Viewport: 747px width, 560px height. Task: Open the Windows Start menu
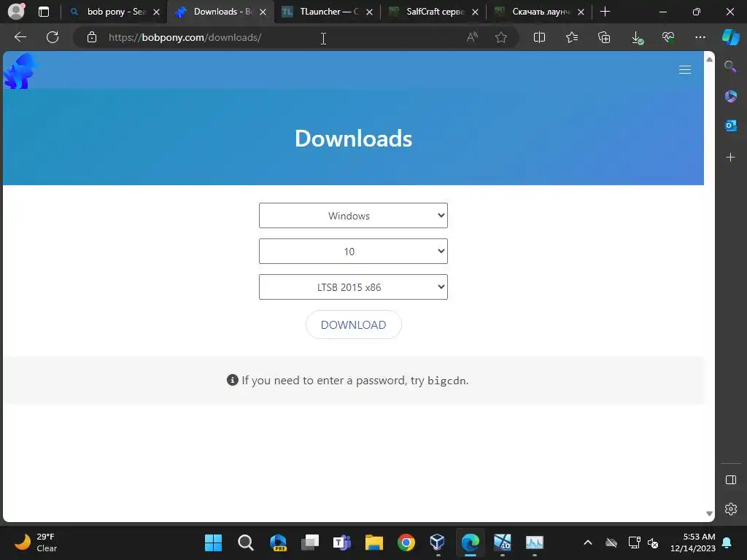click(213, 542)
